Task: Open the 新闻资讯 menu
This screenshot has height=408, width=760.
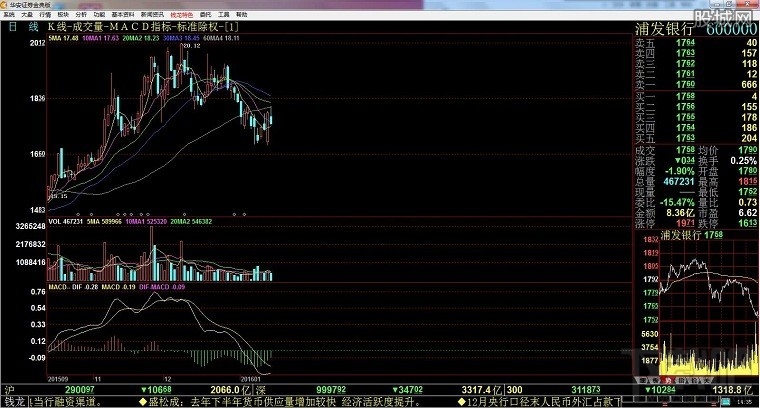Action: (x=152, y=15)
